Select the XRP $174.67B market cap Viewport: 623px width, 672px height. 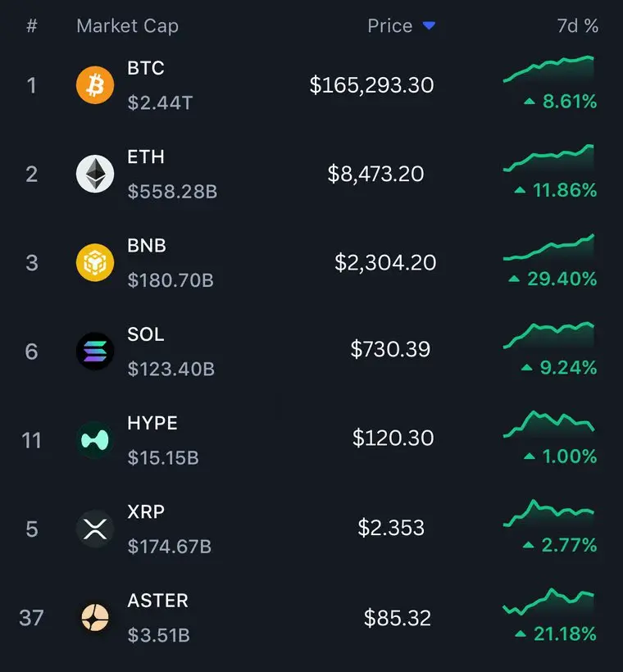[x=170, y=547]
